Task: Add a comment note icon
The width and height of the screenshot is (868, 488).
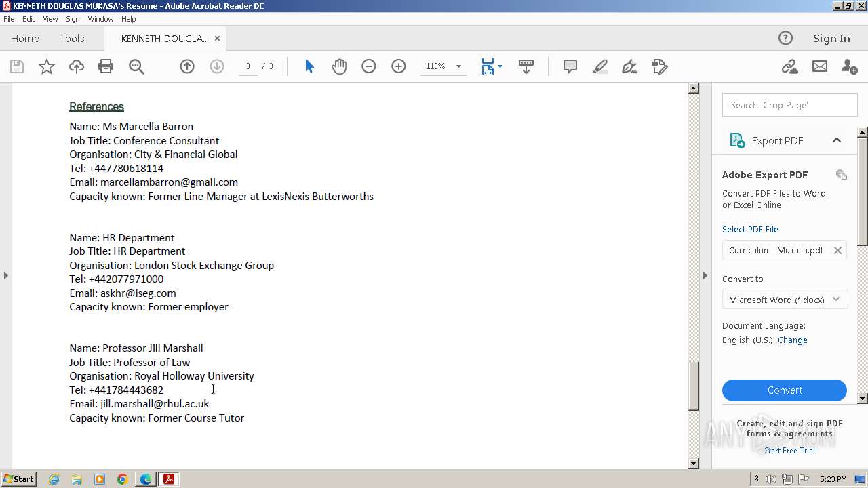Action: pyautogui.click(x=570, y=66)
